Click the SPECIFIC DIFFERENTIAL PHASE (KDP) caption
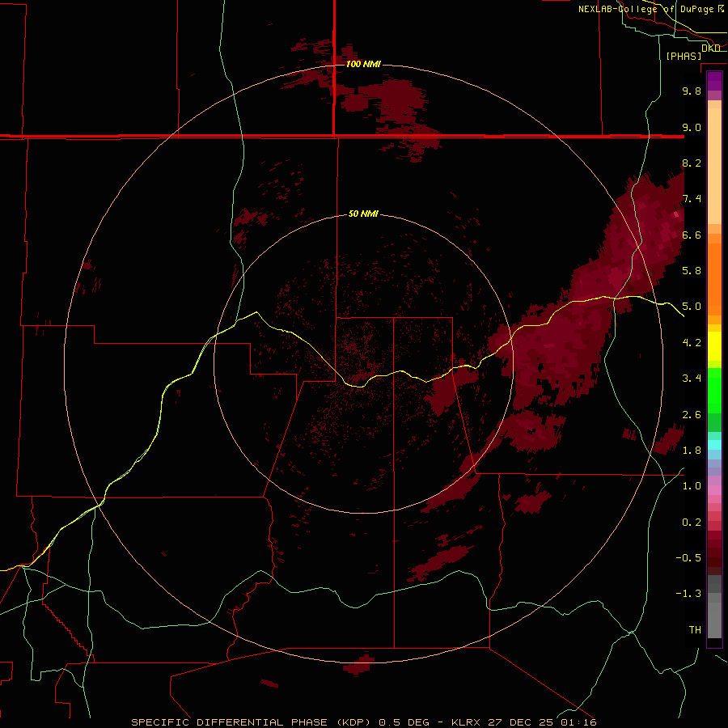This screenshot has height=728, width=728. [252, 722]
